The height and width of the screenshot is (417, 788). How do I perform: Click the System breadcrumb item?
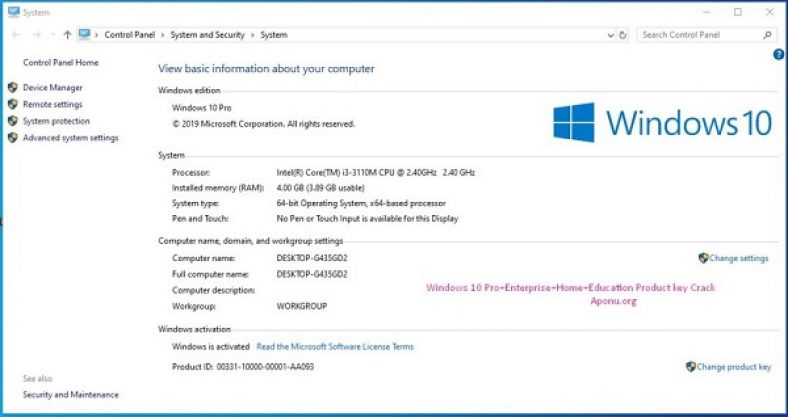(x=274, y=35)
